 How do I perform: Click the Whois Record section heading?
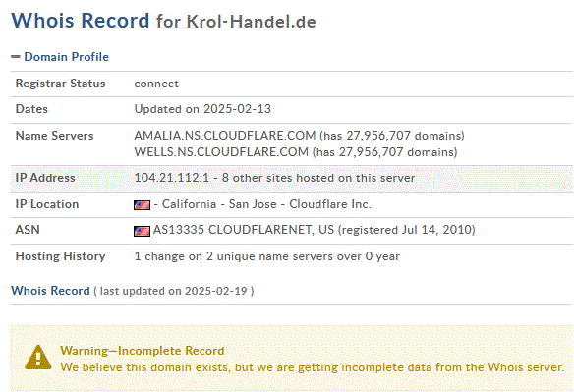coord(50,291)
